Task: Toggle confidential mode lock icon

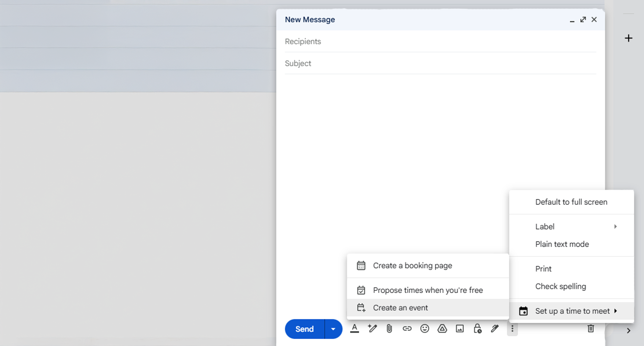Action: (477, 329)
